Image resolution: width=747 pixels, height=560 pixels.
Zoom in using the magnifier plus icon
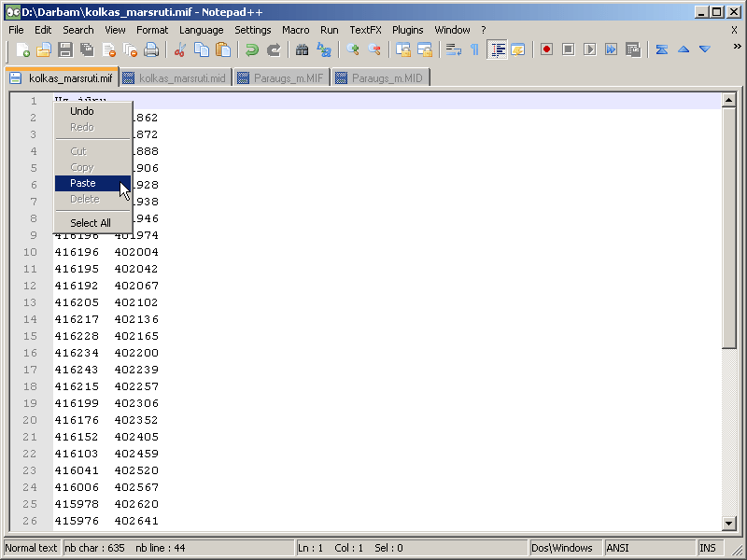353,49
